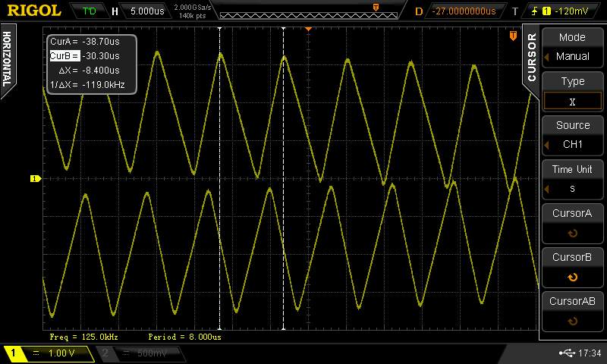Open the cursor Mode Manual menu
Image resolution: width=607 pixels, height=364 pixels.
pos(572,47)
